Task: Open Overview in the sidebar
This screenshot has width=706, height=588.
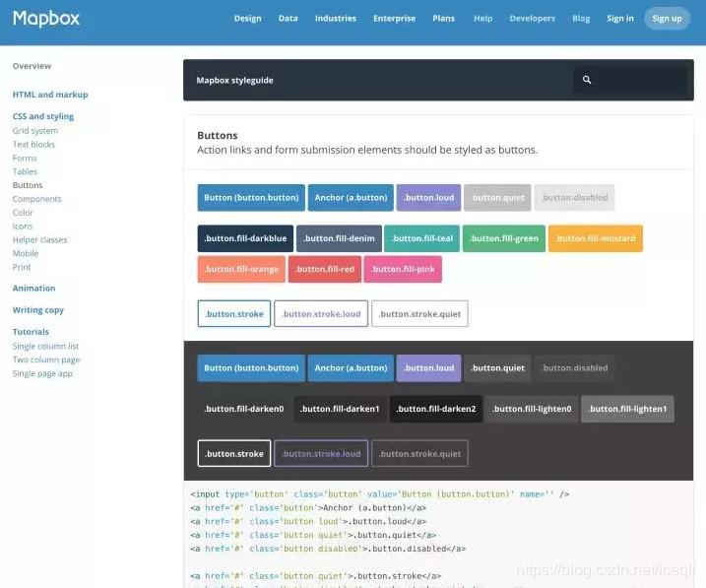Action: click(x=32, y=66)
